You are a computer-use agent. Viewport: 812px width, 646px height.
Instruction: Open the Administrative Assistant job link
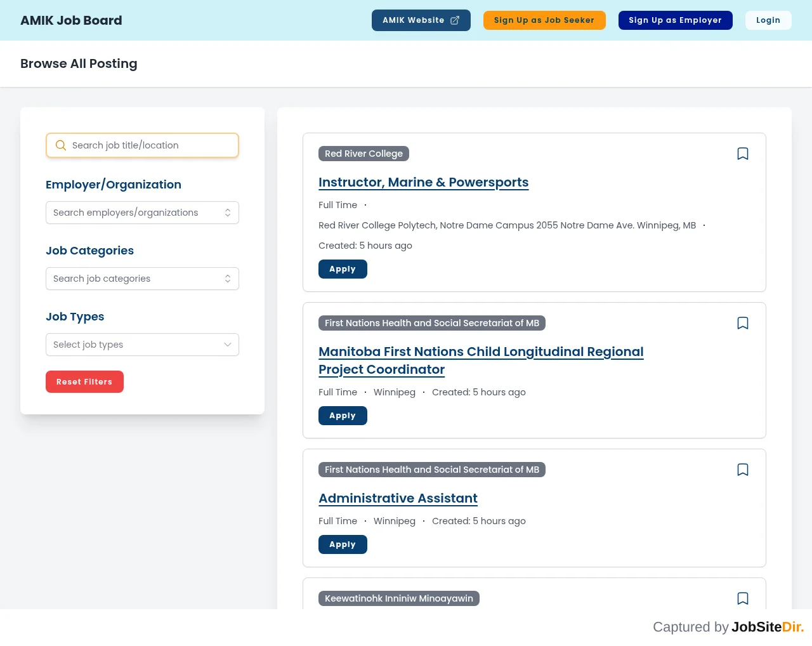coord(398,498)
